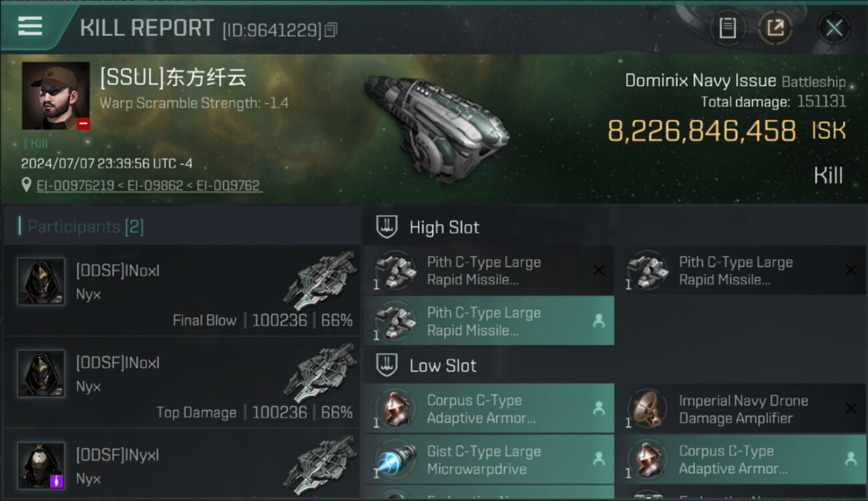Screen dimensions: 868x501
Task: Open the hamburger menu
Action: point(30,26)
